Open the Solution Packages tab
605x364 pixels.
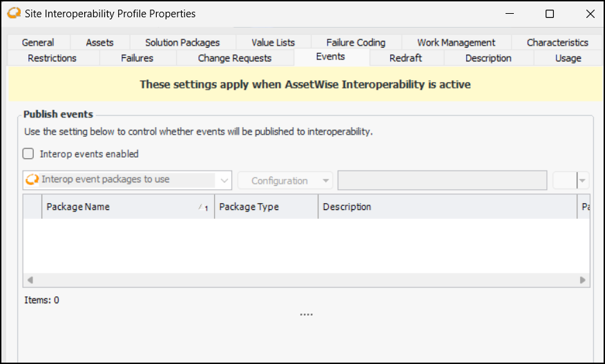coord(182,42)
